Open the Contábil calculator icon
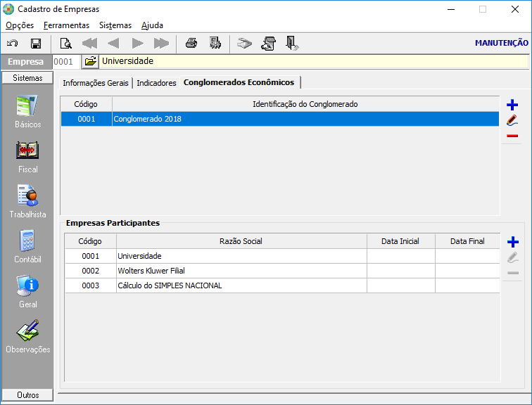532x405 pixels. [27, 240]
